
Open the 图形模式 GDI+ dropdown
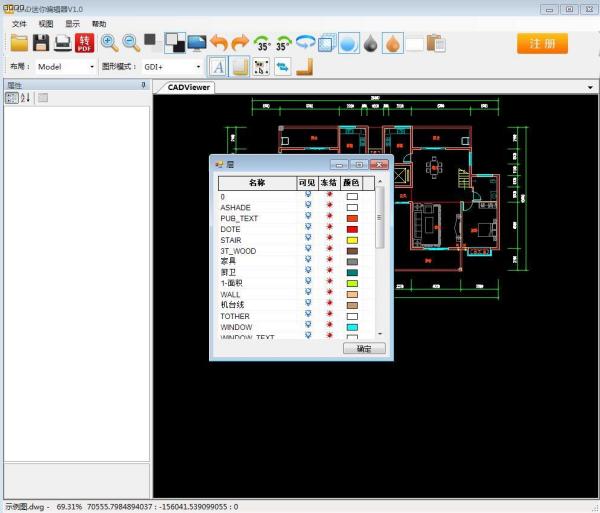pos(198,67)
